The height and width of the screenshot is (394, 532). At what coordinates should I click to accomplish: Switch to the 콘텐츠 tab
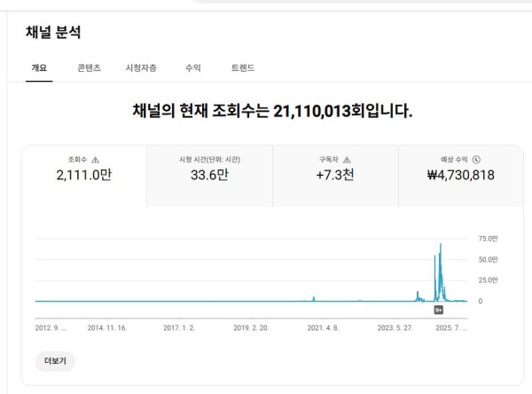pyautogui.click(x=89, y=67)
